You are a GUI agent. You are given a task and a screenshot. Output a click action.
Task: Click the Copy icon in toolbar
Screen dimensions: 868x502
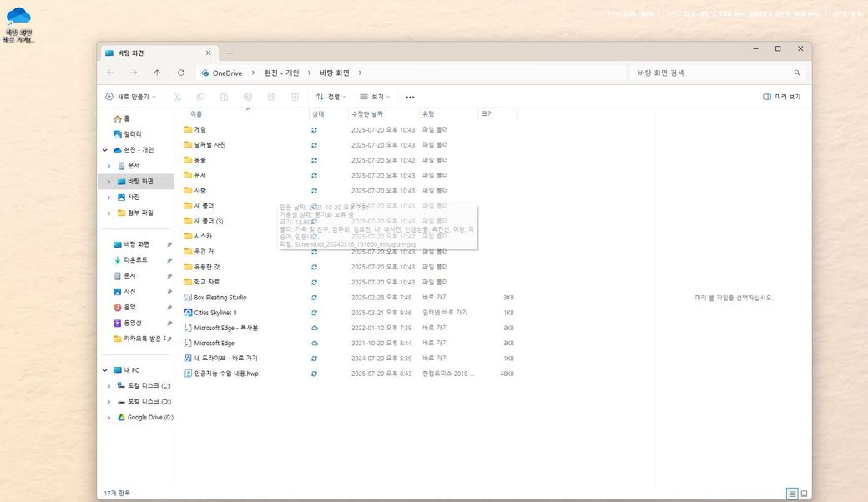click(200, 97)
